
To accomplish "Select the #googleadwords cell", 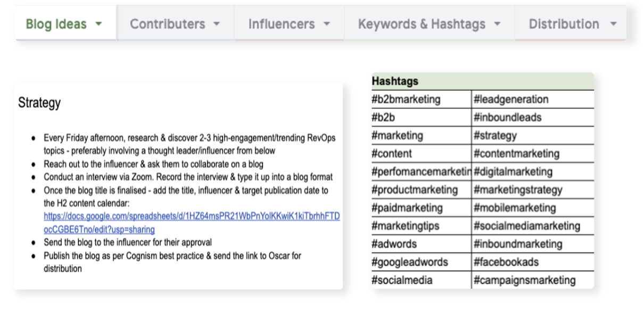I will coord(410,262).
